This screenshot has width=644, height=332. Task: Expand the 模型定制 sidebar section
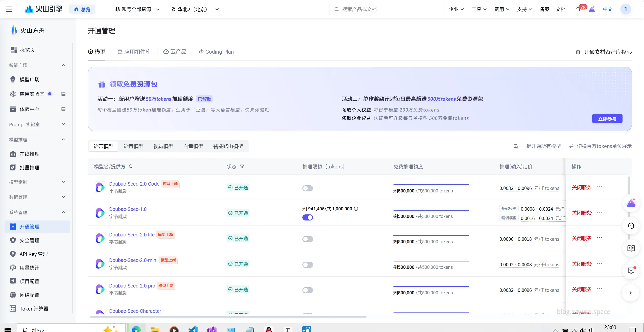37,182
